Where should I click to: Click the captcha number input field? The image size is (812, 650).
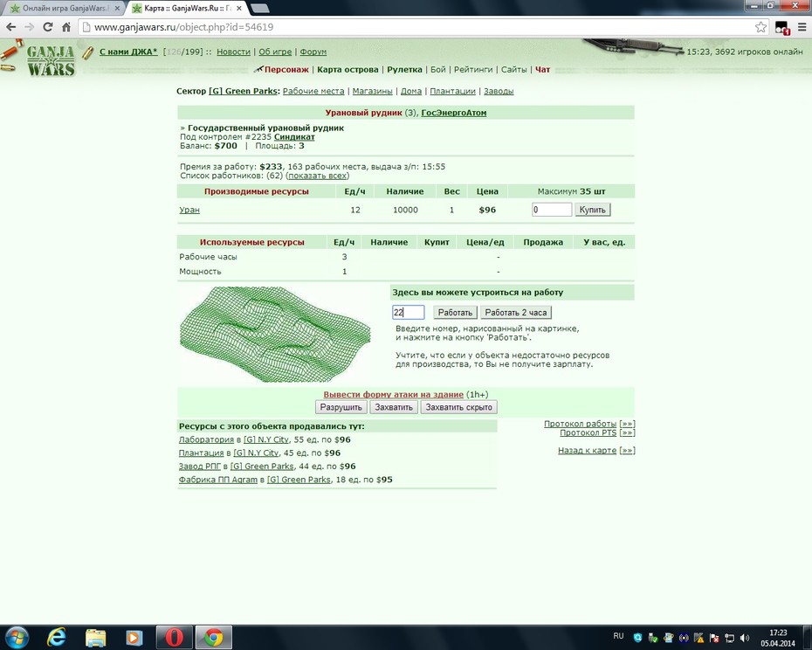408,312
